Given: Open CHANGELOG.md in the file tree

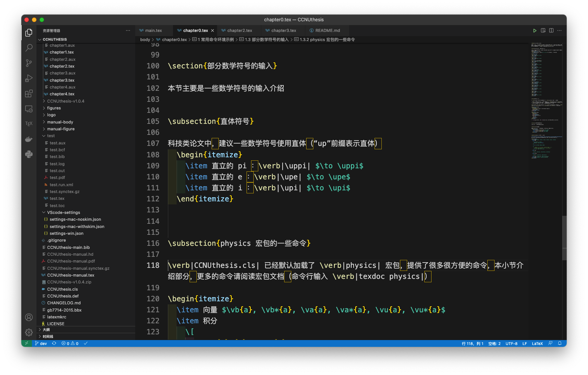Looking at the screenshot, I should click(64, 303).
